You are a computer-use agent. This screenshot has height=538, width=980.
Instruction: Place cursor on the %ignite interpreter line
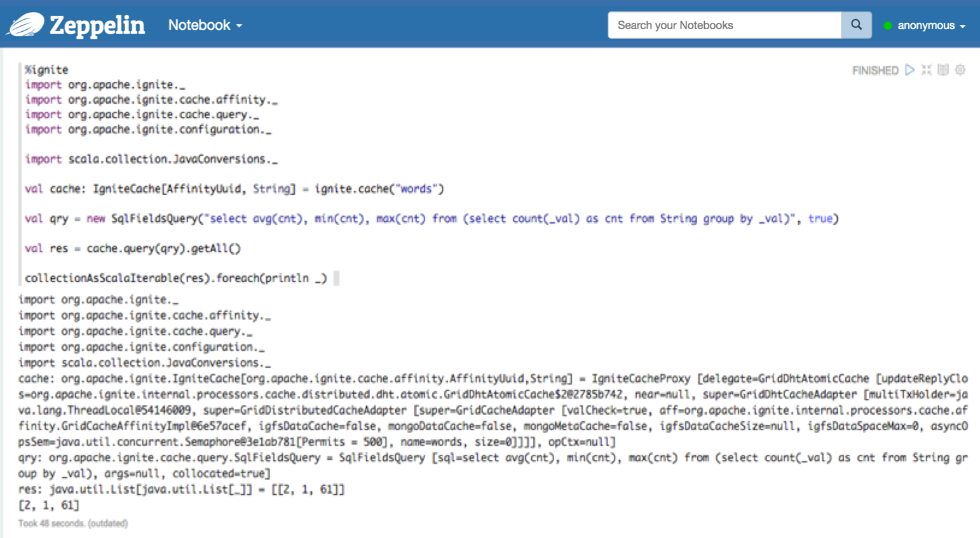[46, 70]
